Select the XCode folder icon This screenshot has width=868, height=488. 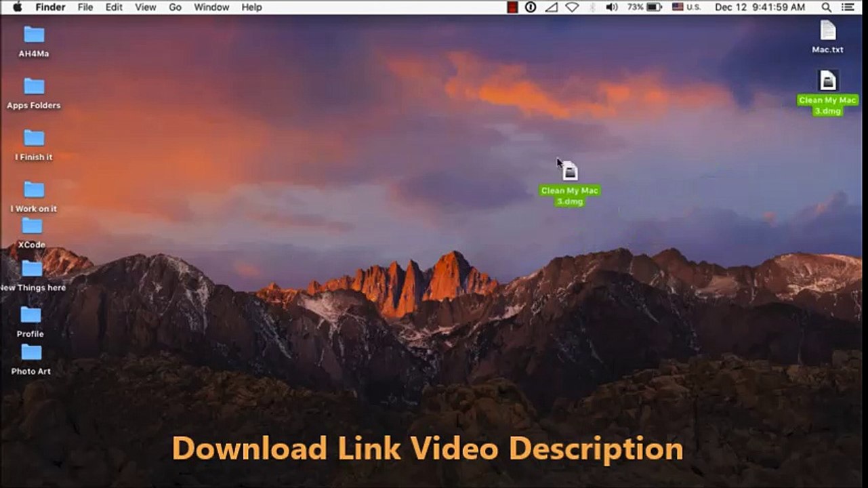(32, 226)
